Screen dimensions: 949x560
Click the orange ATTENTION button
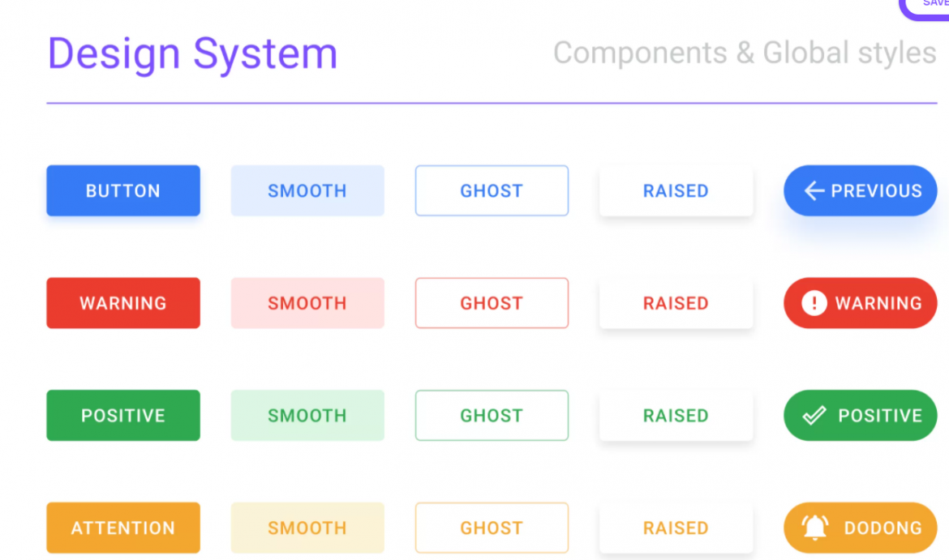tap(122, 528)
